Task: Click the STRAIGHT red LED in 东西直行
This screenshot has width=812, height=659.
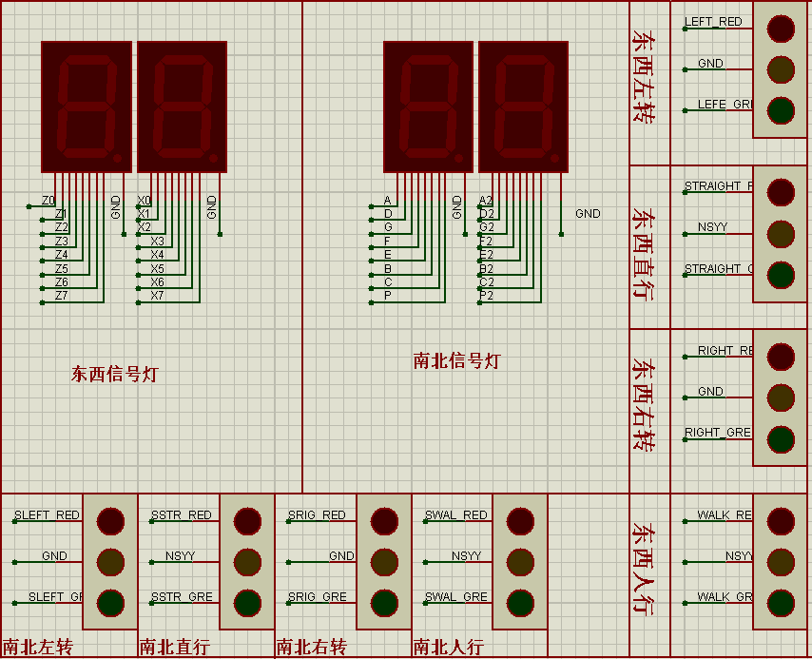Action: tap(781, 192)
